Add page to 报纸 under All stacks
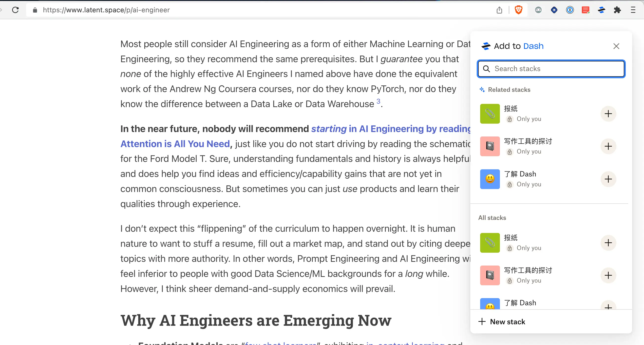The width and height of the screenshot is (644, 345). (608, 243)
